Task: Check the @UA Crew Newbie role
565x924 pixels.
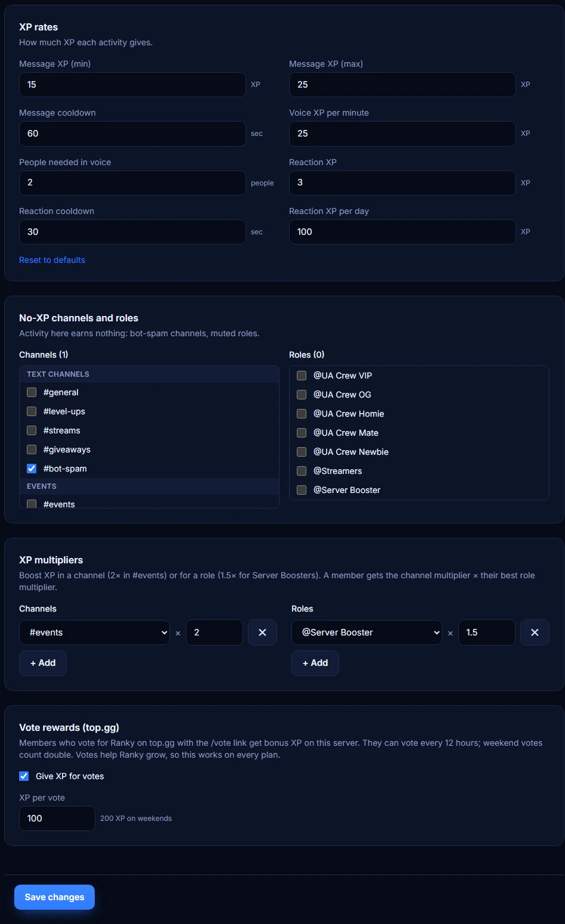Action: coord(302,452)
